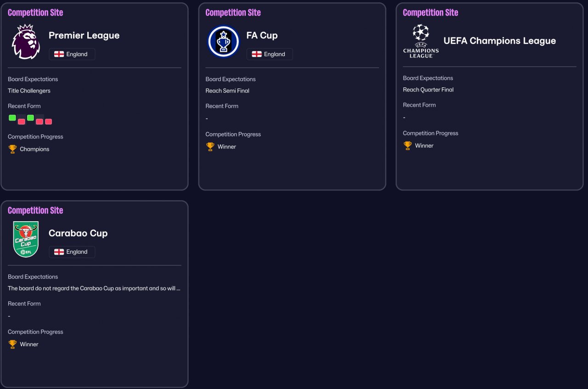Viewport: 588px width, 389px height.
Task: Click the England nation badge under Carabao Cup
Action: (72, 252)
